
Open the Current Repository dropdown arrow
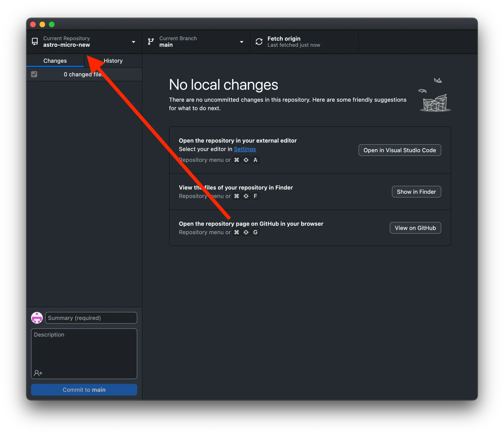coord(133,42)
